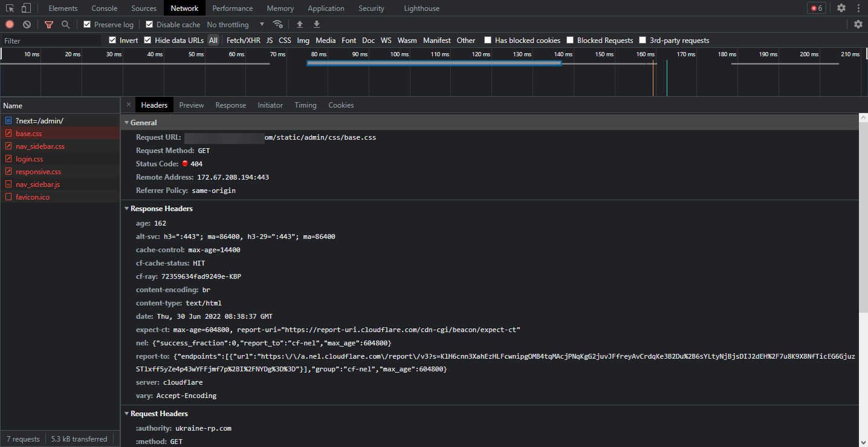Open the No throttling dropdown

236,25
